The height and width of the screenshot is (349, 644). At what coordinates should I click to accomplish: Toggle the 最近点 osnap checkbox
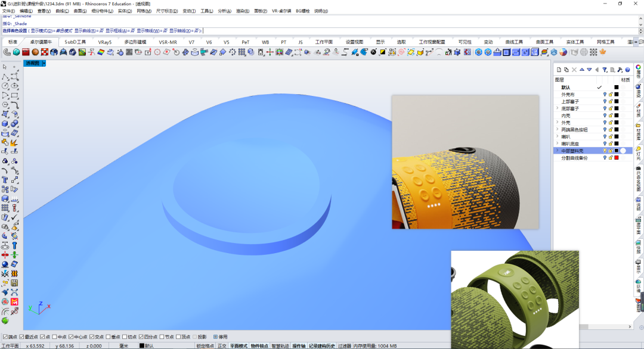pos(22,336)
